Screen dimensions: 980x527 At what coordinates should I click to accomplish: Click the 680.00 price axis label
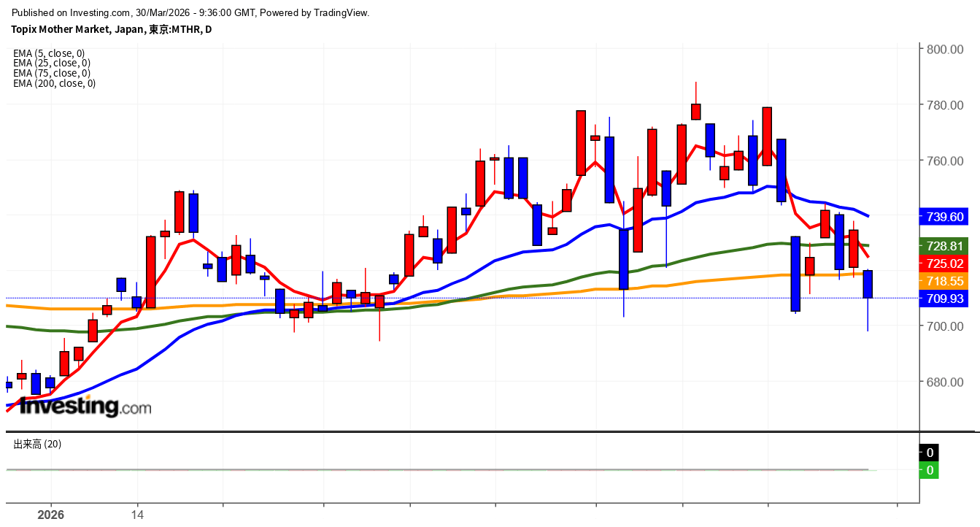click(945, 382)
